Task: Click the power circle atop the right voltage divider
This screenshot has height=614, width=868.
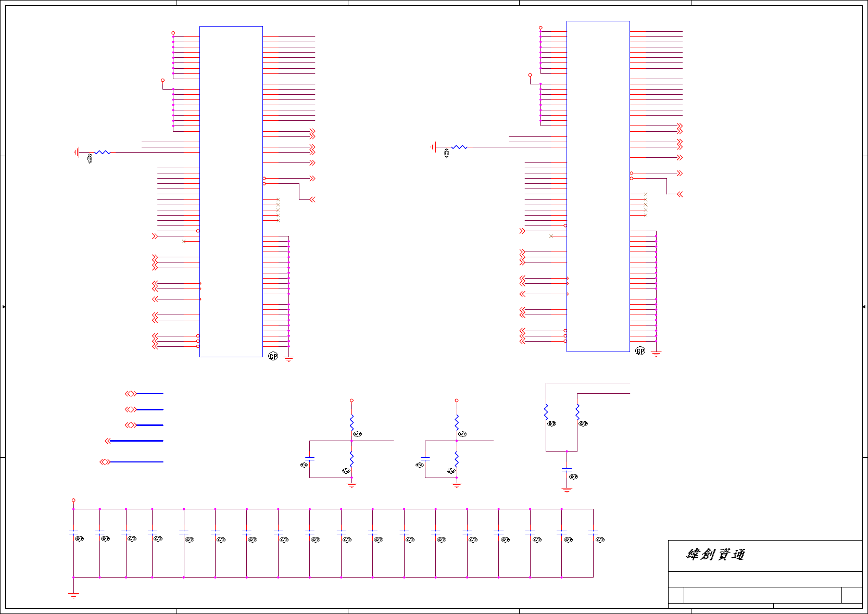Action: click(x=457, y=400)
